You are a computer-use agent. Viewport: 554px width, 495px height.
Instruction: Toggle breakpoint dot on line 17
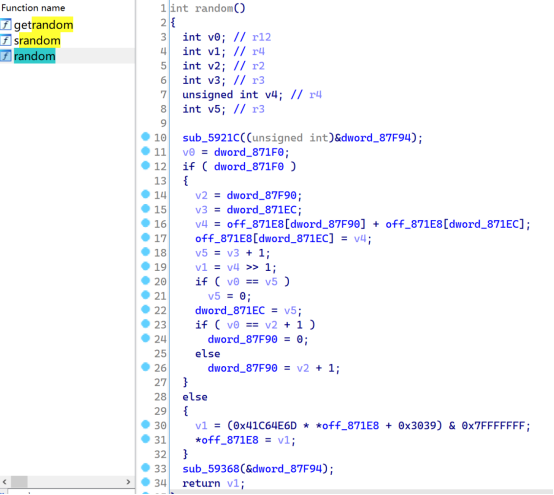146,237
